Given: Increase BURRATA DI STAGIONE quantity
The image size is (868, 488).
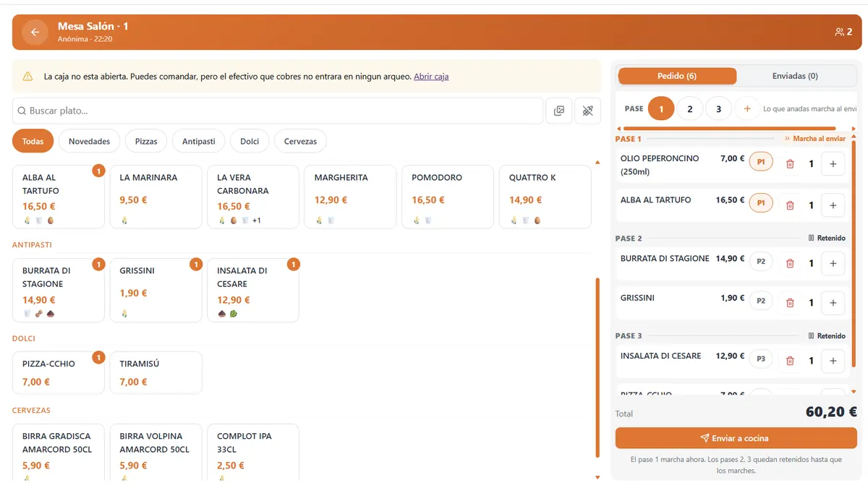Looking at the screenshot, I should (x=833, y=263).
